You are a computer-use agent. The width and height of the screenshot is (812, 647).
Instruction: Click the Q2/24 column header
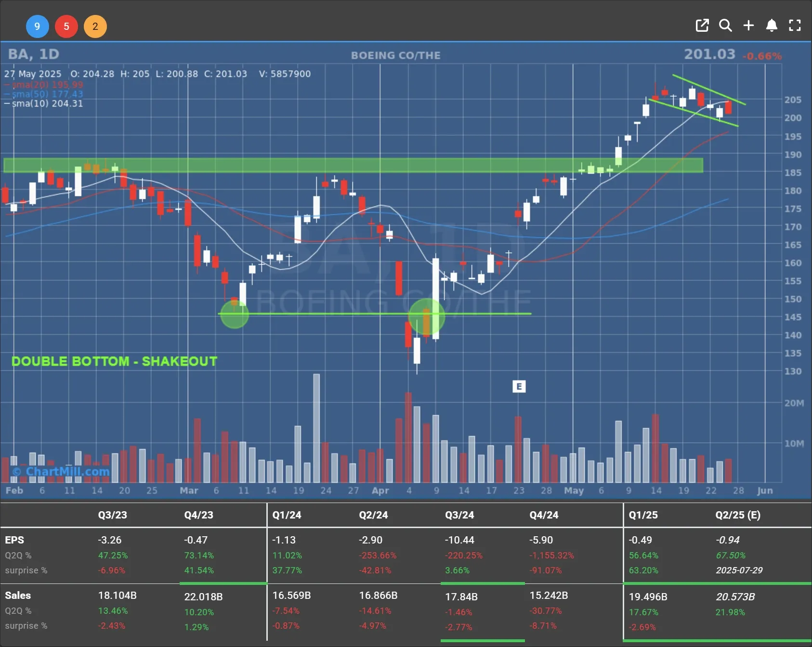tap(373, 515)
